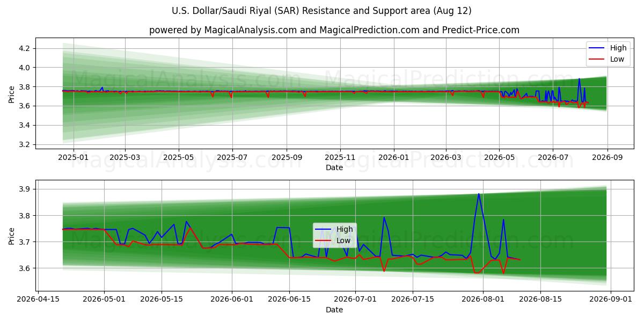Click the '2026-09-01' date tick label

610,300
